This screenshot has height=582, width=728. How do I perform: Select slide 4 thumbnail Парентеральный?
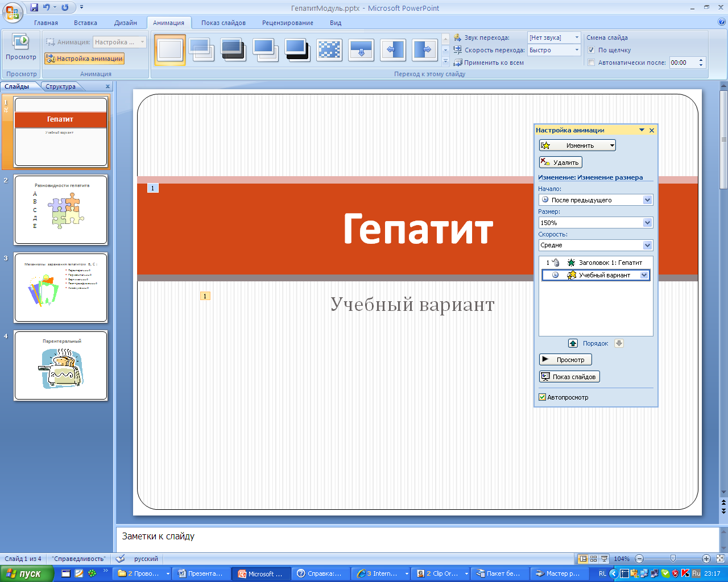(x=61, y=365)
